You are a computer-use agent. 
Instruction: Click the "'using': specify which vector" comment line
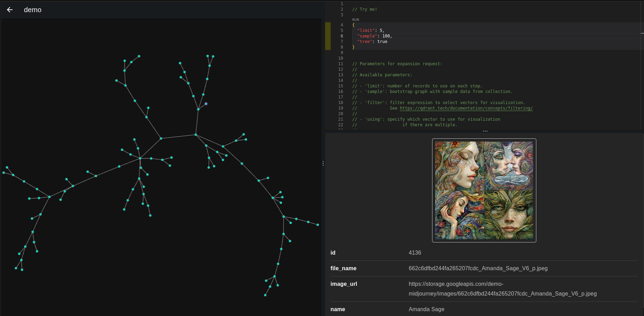pyautogui.click(x=426, y=119)
